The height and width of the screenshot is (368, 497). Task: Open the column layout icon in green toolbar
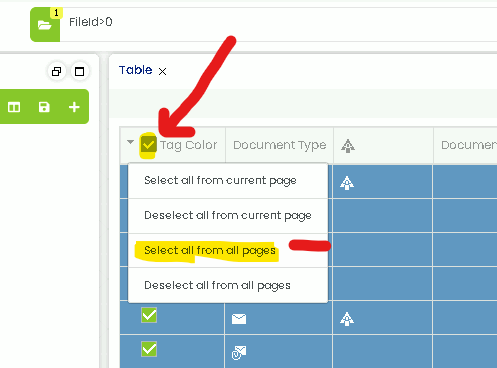[x=14, y=107]
